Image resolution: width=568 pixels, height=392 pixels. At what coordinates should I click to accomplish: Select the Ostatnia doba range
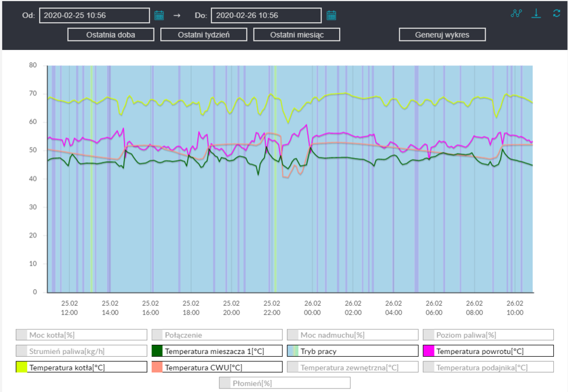pyautogui.click(x=111, y=35)
